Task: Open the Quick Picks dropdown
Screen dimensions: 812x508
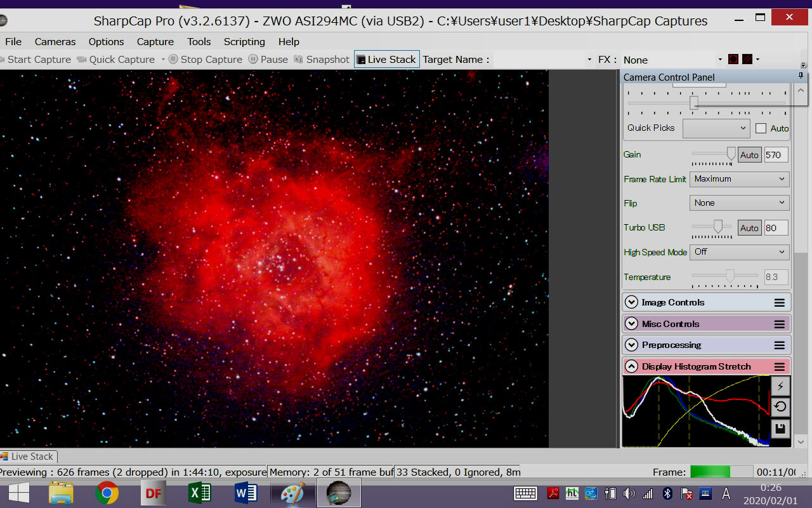Action: tap(716, 128)
